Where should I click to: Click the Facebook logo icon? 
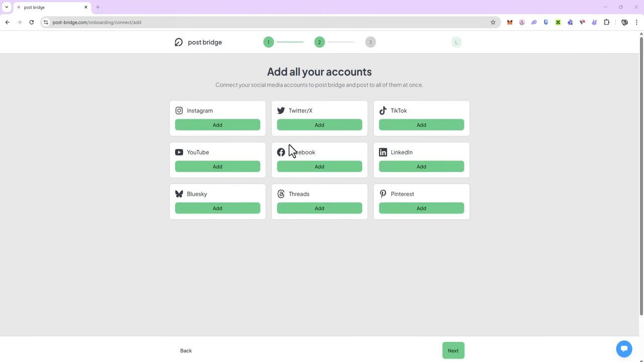point(281,152)
